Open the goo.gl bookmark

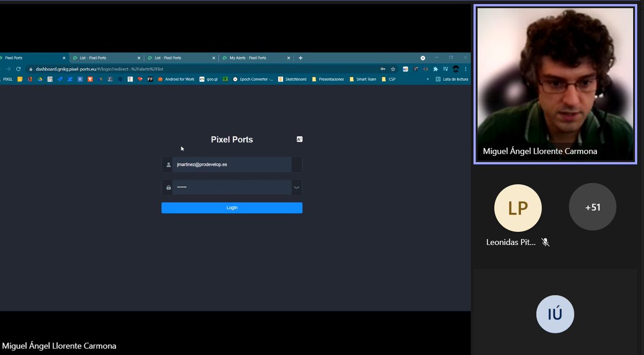[208, 79]
